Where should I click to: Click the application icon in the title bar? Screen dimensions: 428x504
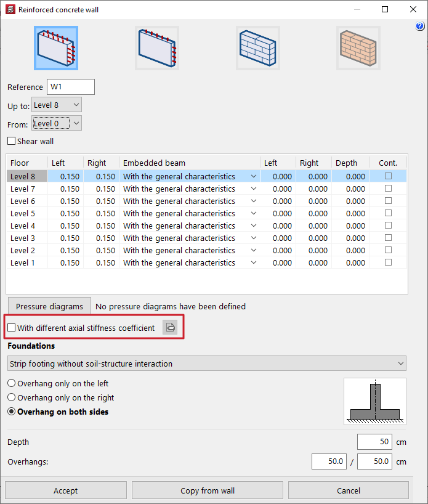[10, 9]
